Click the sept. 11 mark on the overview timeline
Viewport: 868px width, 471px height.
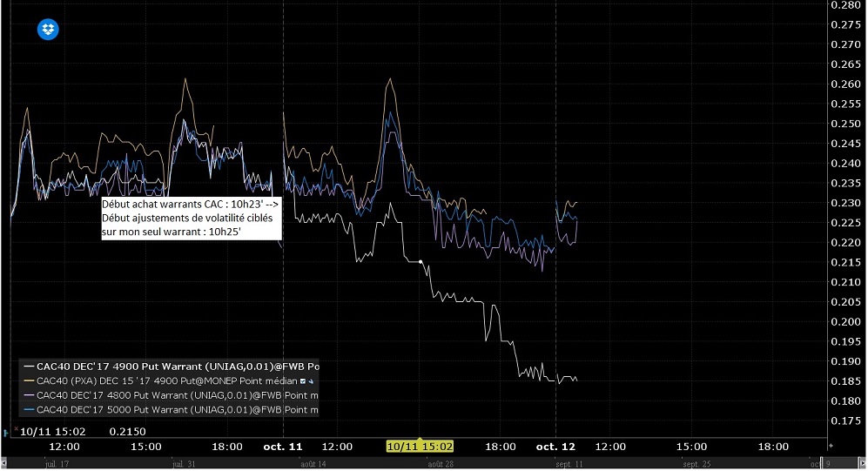[569, 464]
